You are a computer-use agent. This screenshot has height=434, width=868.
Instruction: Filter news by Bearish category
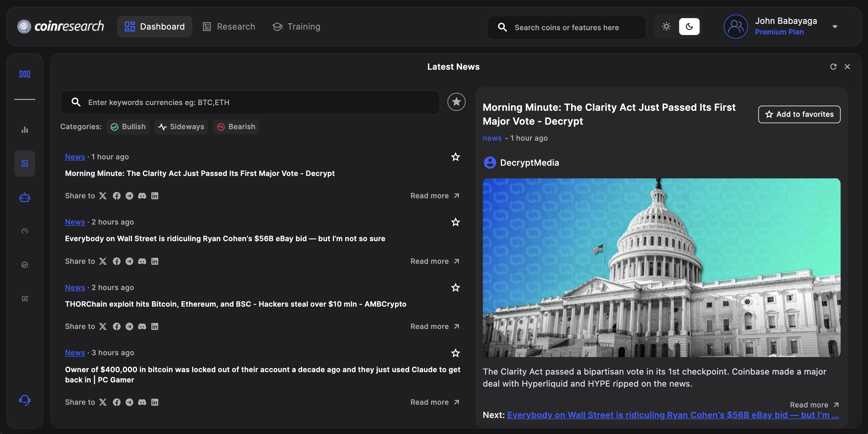point(236,126)
